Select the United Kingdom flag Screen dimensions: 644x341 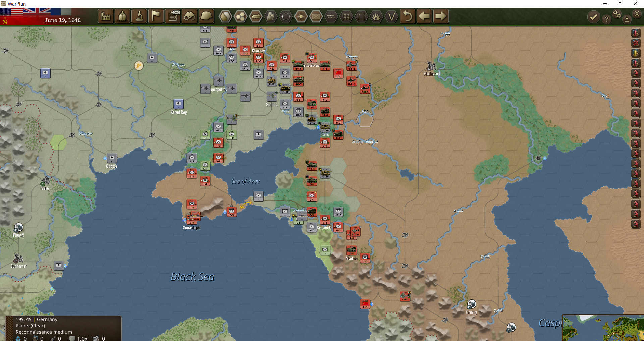pyautogui.click(x=37, y=11)
